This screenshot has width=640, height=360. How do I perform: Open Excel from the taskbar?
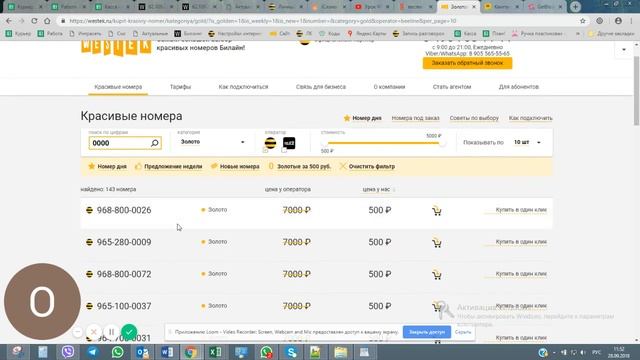(216, 352)
